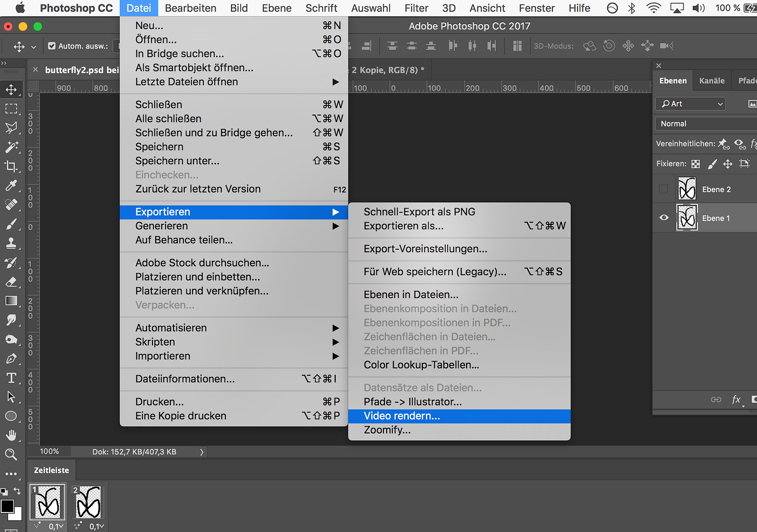Image resolution: width=757 pixels, height=532 pixels.
Task: Open the 'Art' filter dropdown in Layers panel
Action: click(x=690, y=103)
